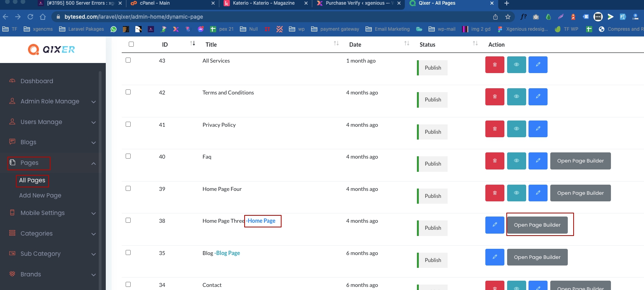
Task: Open payment gateway bookmark folder
Action: tap(335, 29)
